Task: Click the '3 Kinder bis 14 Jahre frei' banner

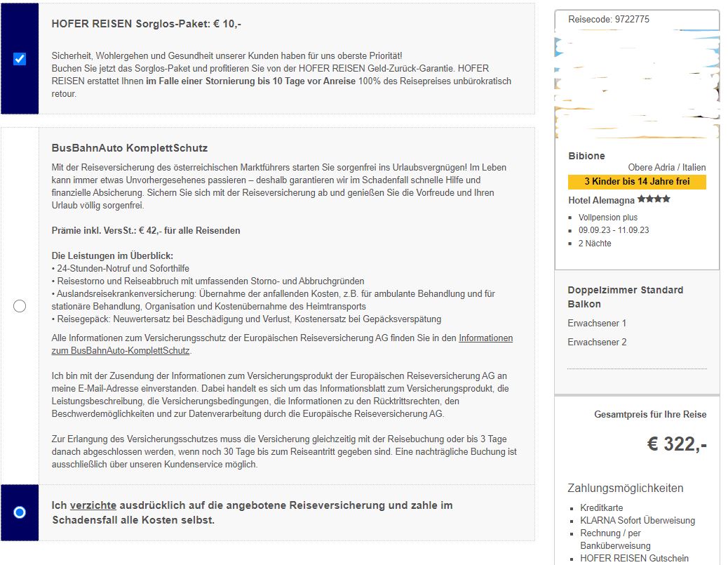Action: point(637,182)
